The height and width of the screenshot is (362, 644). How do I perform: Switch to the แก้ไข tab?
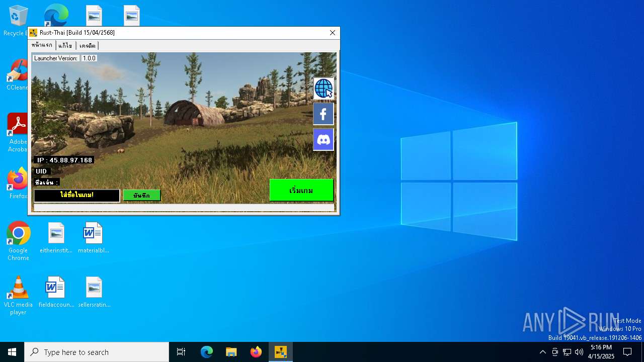[x=65, y=46]
